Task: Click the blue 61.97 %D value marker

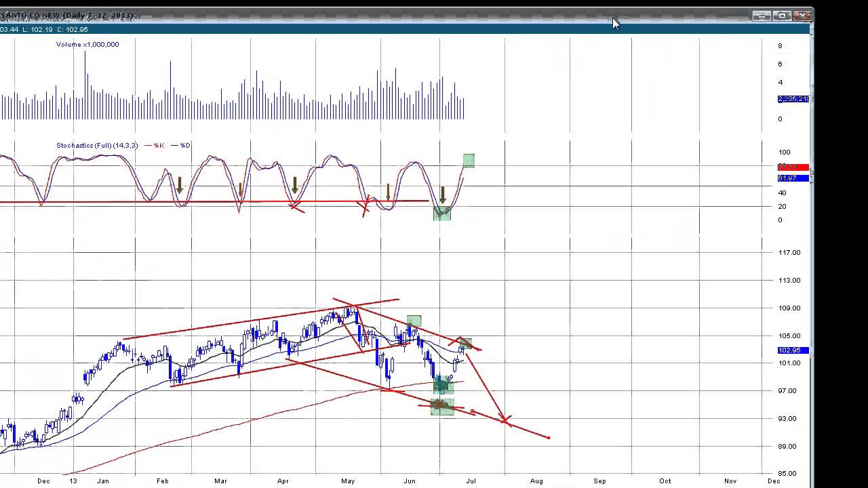Action: click(x=793, y=178)
